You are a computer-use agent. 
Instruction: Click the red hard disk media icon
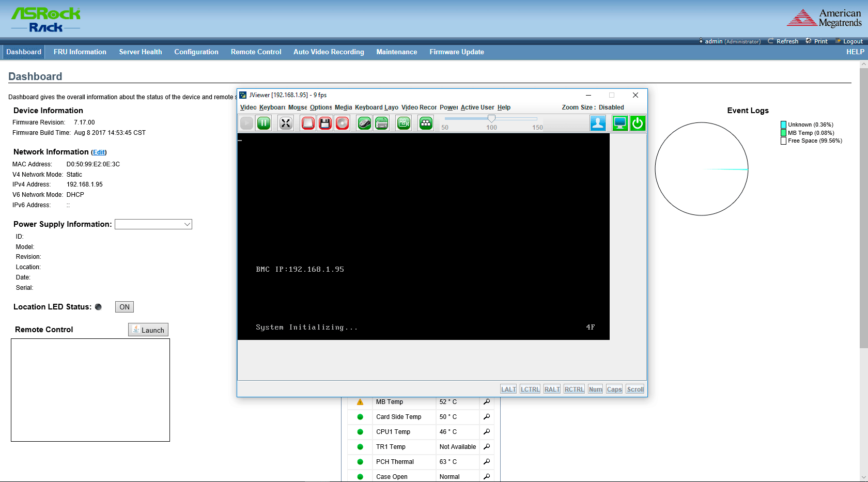pyautogui.click(x=308, y=123)
